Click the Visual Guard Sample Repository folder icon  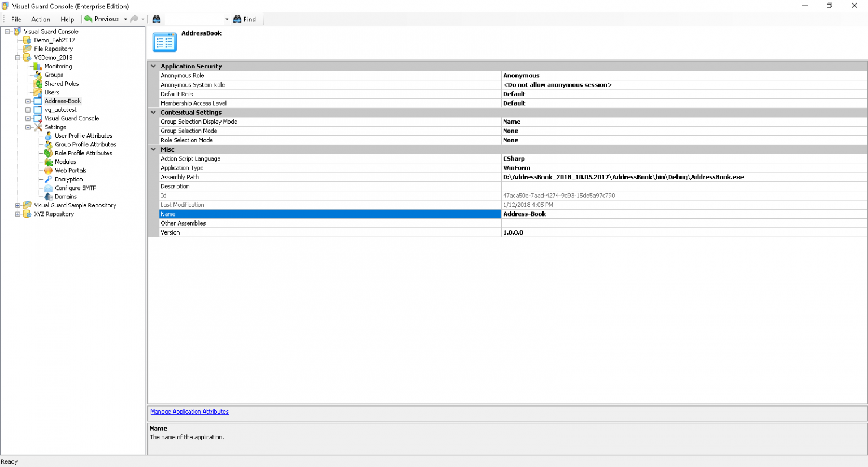point(27,205)
